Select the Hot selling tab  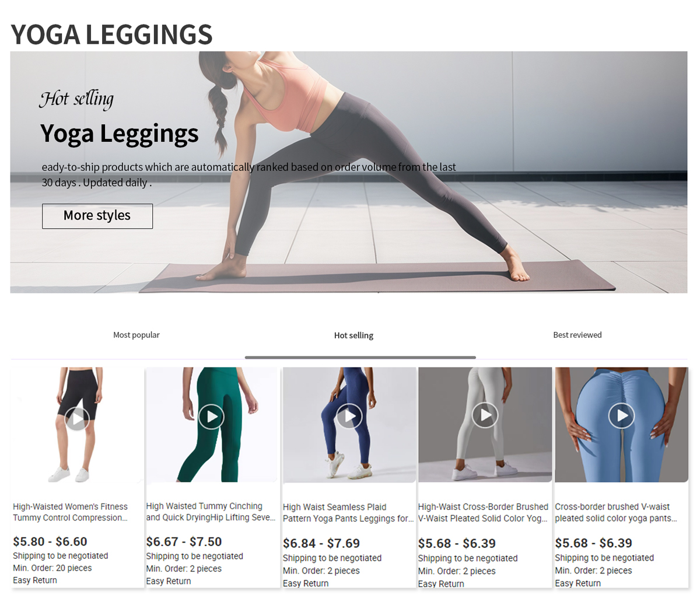(x=353, y=335)
